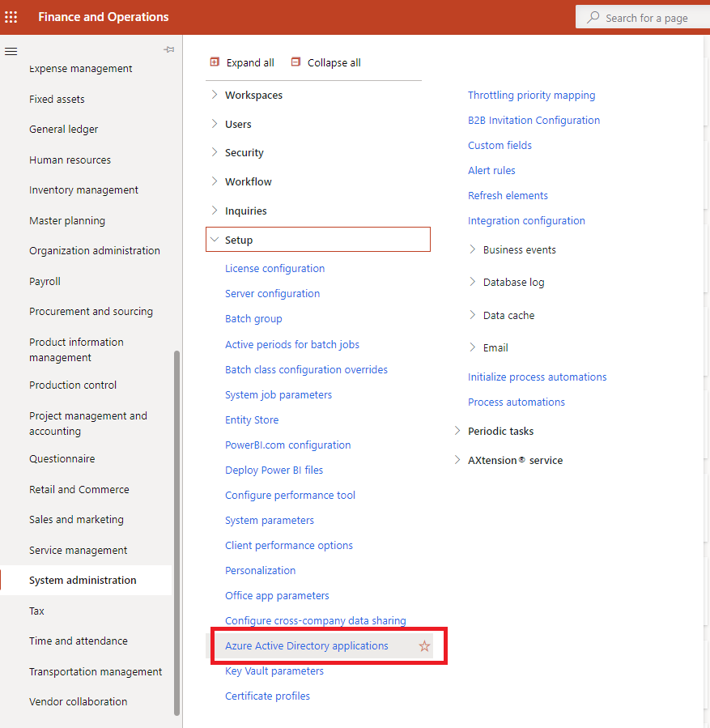Expand AXtension service section
The width and height of the screenshot is (710, 728).
click(457, 460)
